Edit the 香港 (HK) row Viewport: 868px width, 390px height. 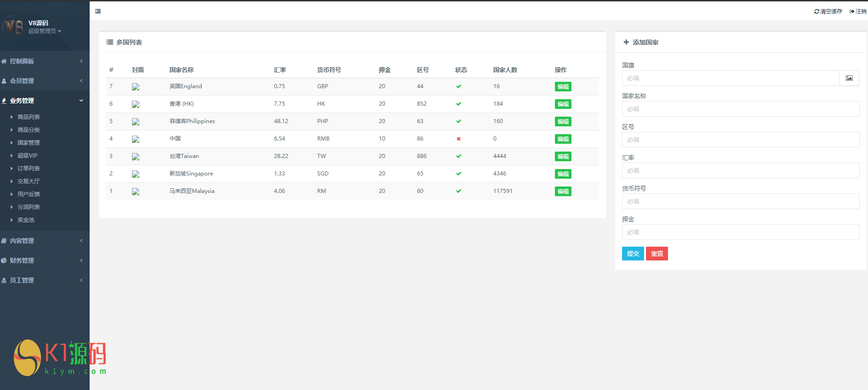[563, 104]
